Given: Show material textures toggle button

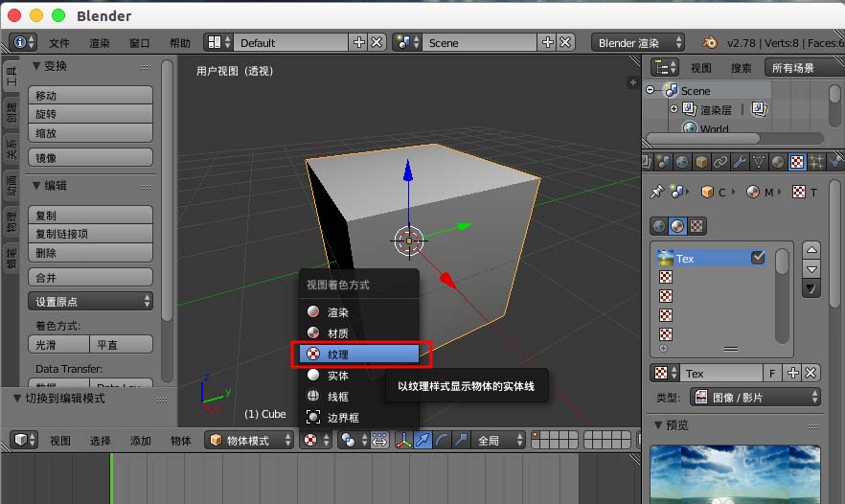Looking at the screenshot, I should coord(677,226).
